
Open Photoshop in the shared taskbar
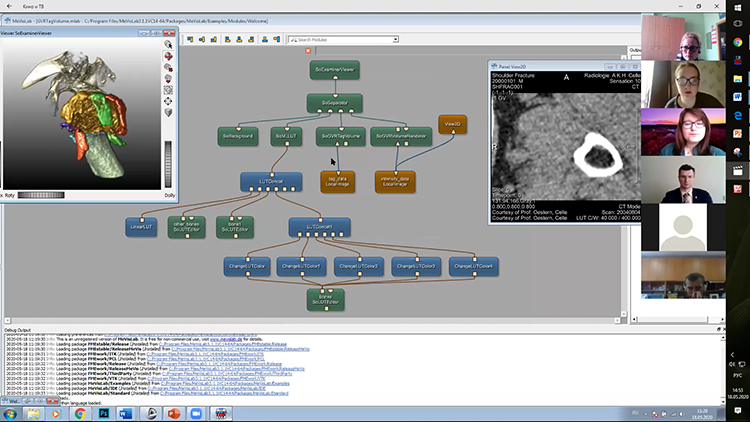coord(103,414)
